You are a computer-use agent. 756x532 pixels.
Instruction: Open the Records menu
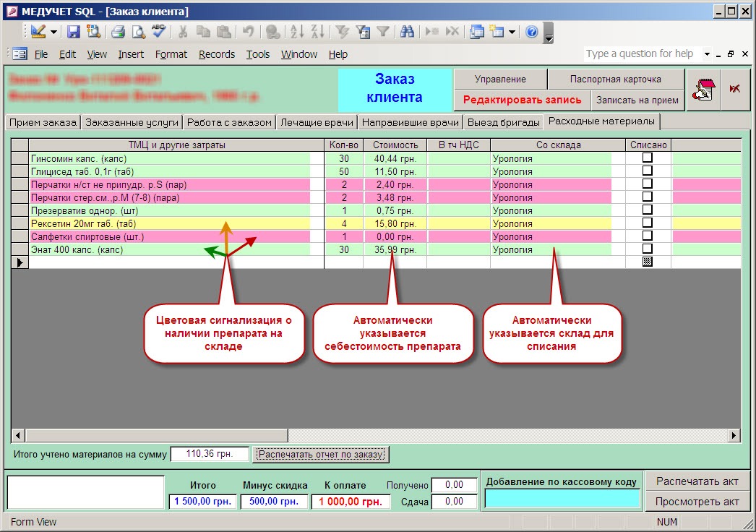(217, 54)
